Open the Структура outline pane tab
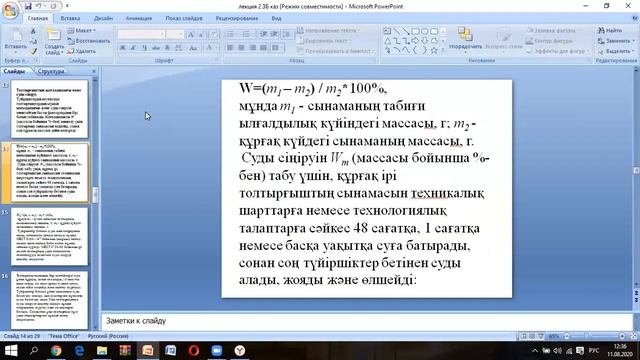The image size is (640, 360). [51, 71]
